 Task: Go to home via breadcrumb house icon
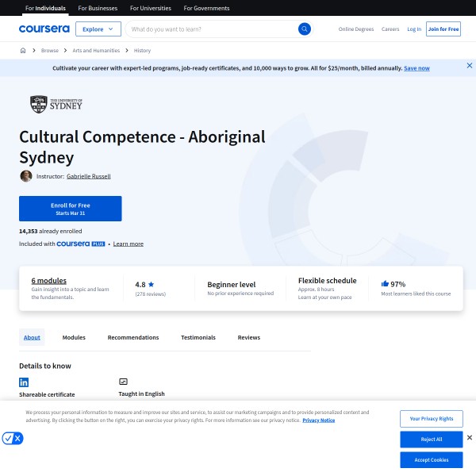click(24, 50)
